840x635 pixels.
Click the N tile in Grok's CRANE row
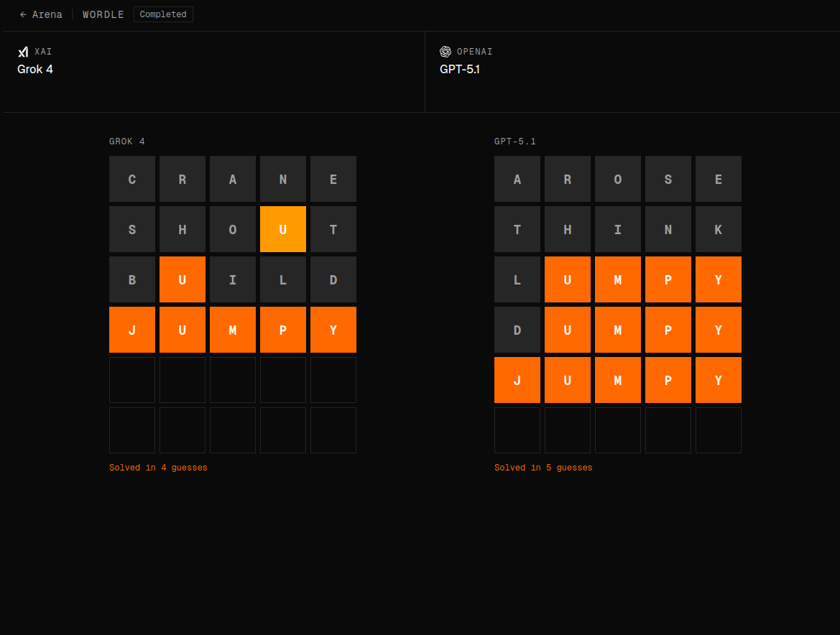click(x=283, y=179)
